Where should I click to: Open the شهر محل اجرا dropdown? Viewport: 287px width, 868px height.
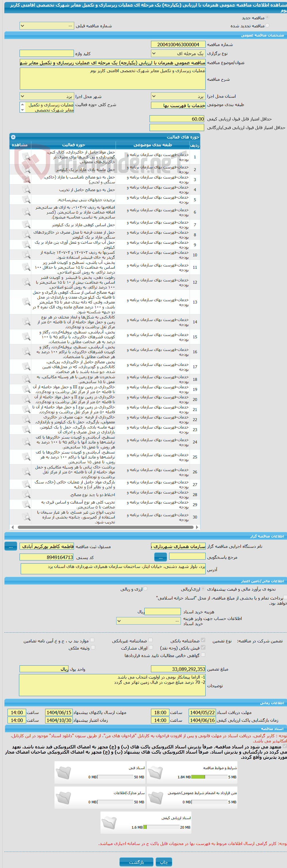tap(47, 96)
